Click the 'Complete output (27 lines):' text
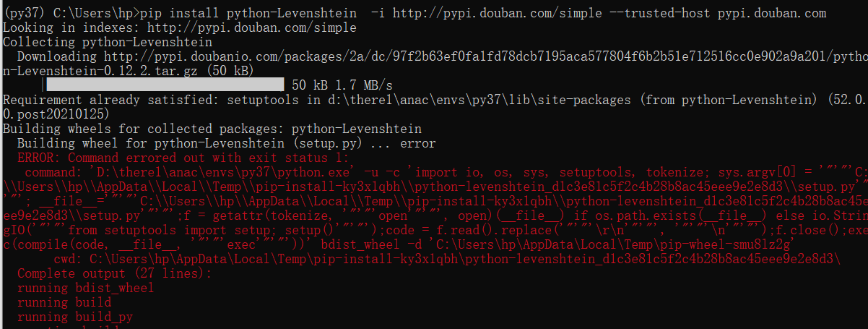Image resolution: width=868 pixels, height=329 pixels. (115, 273)
